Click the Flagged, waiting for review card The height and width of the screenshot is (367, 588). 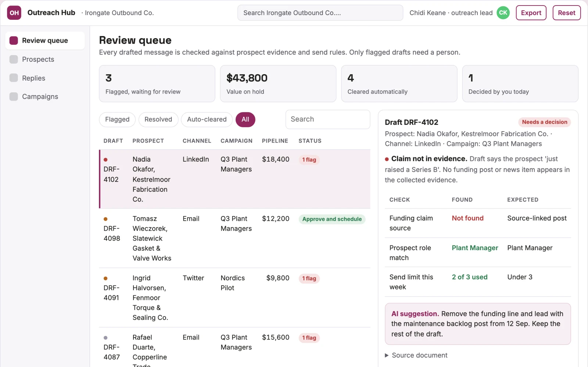[x=157, y=84]
